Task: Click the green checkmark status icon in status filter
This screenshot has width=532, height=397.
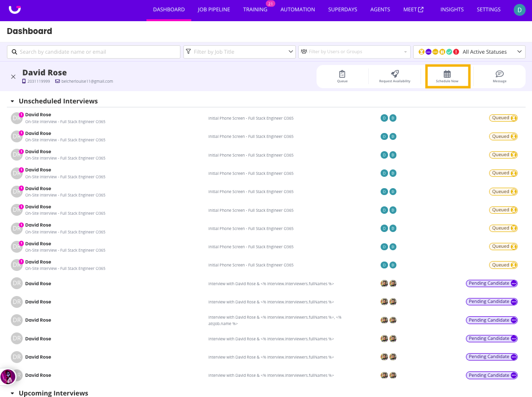Action: [x=449, y=52]
